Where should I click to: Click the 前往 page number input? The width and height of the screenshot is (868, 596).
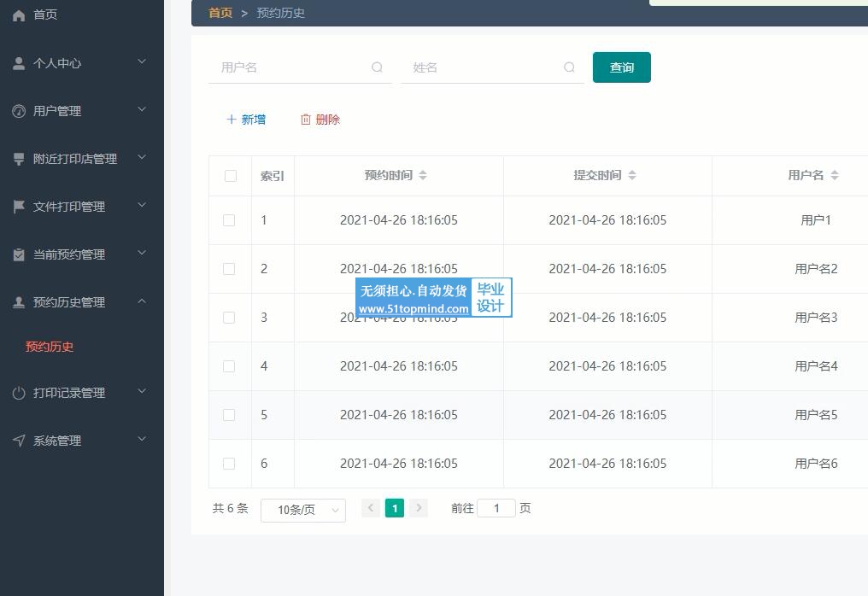(x=496, y=508)
